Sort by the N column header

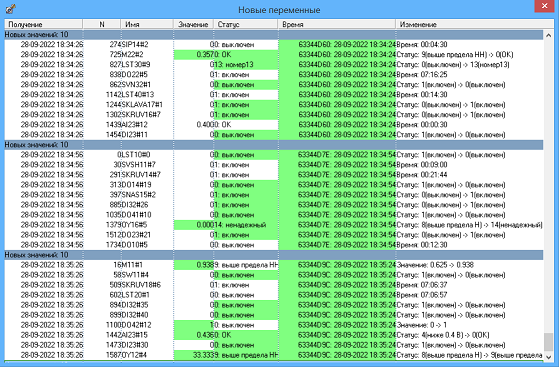[x=102, y=24]
